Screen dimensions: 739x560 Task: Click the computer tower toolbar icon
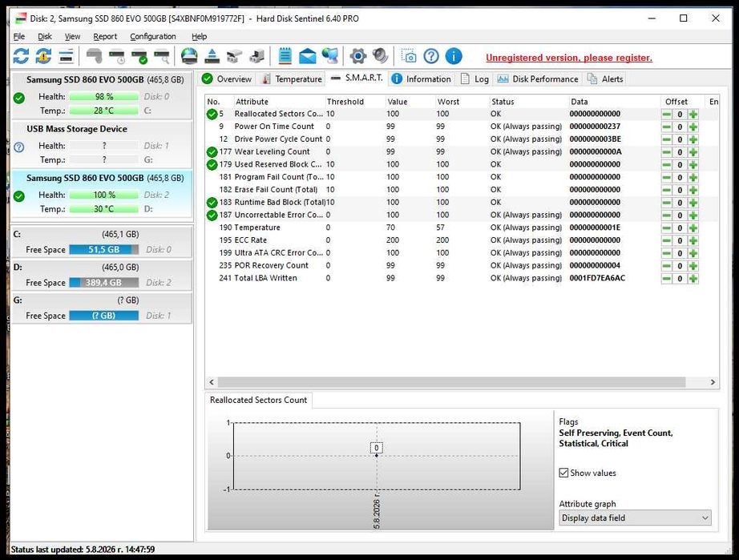click(x=257, y=57)
